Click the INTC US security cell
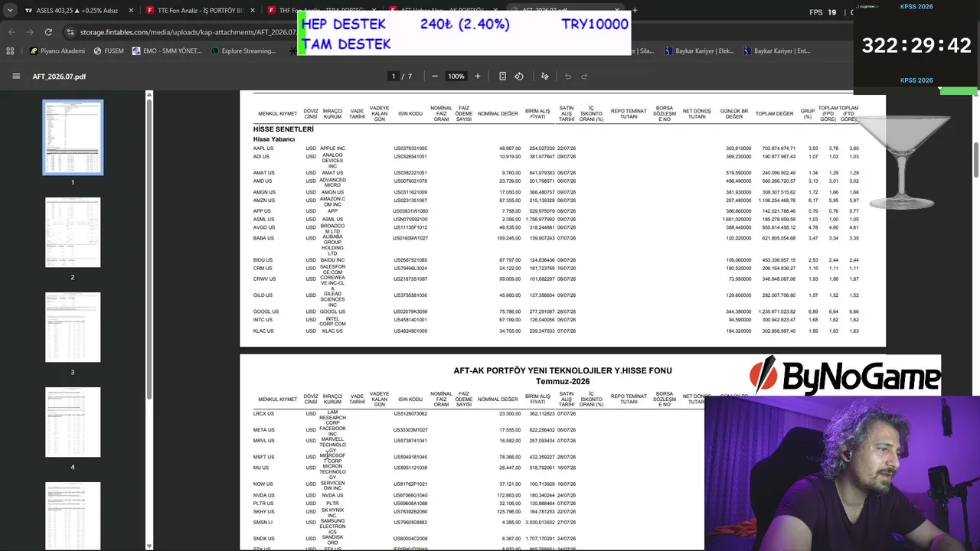This screenshot has height=551, width=980. pos(263,320)
